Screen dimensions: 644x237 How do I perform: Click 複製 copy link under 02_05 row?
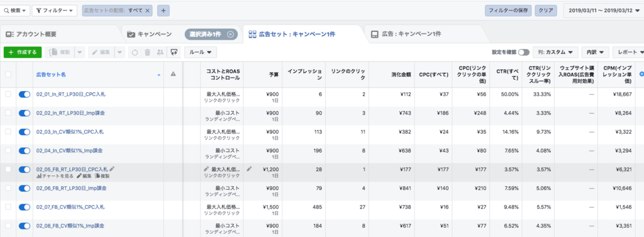(x=102, y=176)
